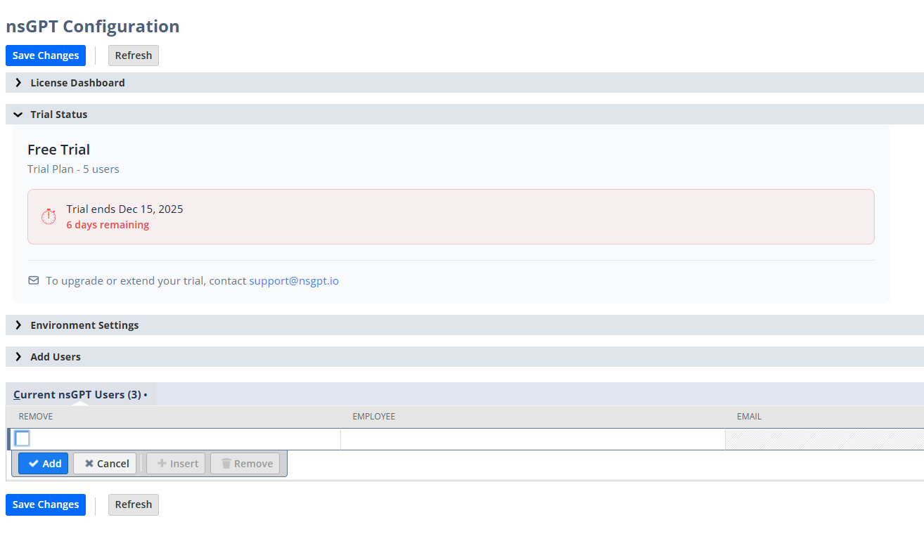Expand the Environment Settings section
Image resolution: width=924 pixels, height=560 pixels.
pos(84,325)
